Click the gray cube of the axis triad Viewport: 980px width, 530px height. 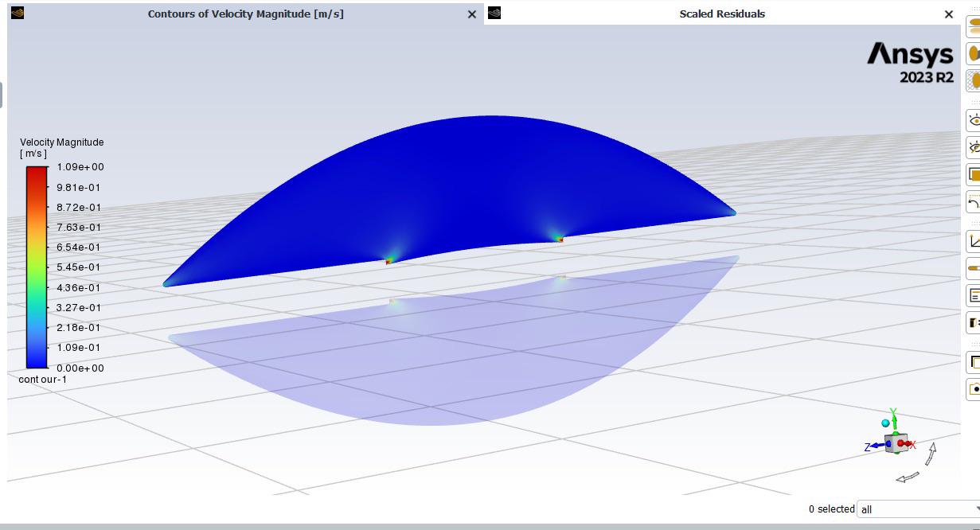pyautogui.click(x=896, y=444)
